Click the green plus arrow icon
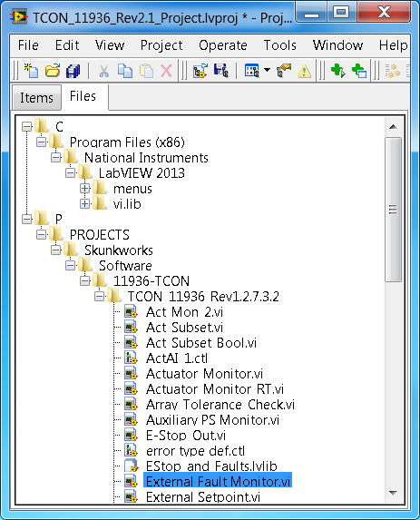The image size is (420, 520). [x=338, y=71]
